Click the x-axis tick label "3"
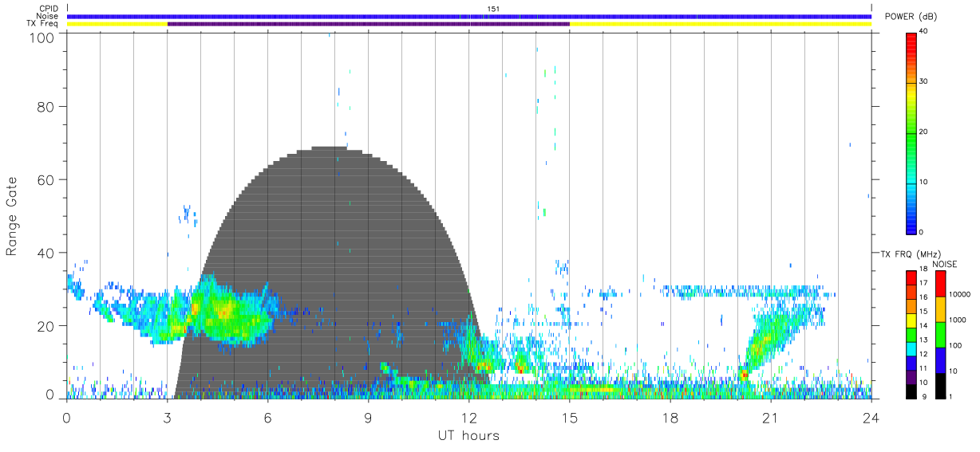Image resolution: width=980 pixels, height=452 pixels. [x=168, y=417]
